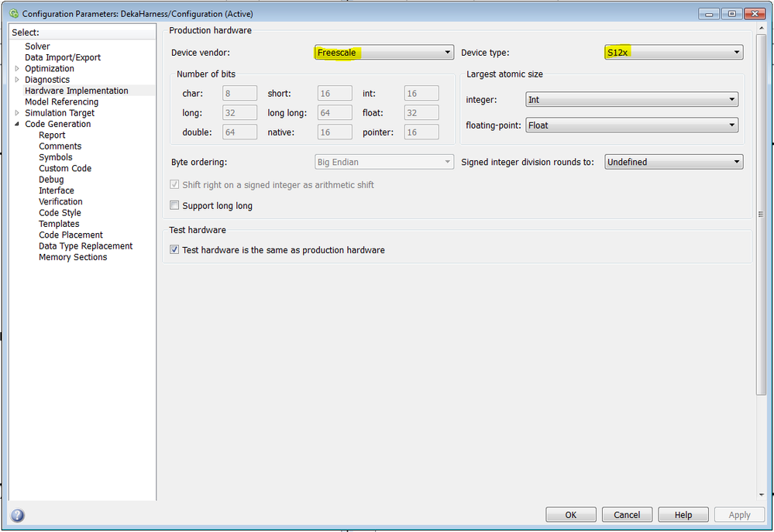Close the Configuration Parameters window
Image resolution: width=774 pixels, height=532 pixels.
[755, 14]
